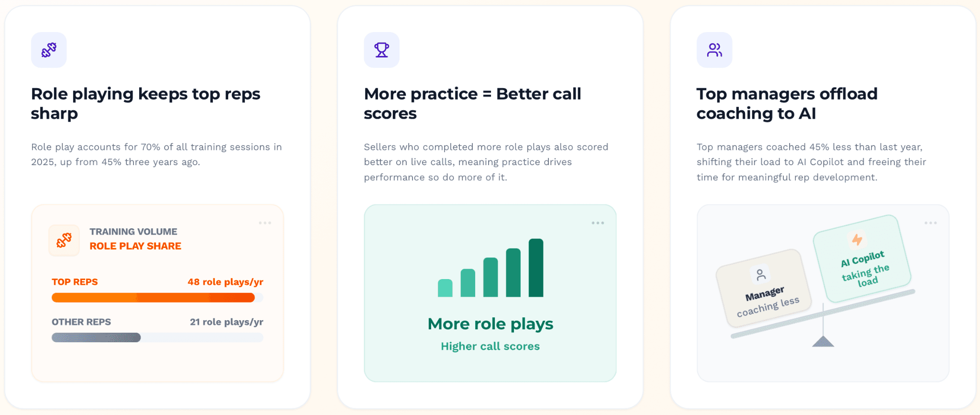
Task: Click the triangle fulcrum under the seesaw
Action: (823, 341)
